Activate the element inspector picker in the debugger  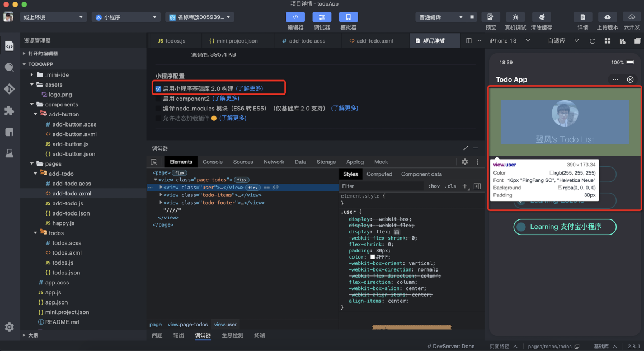click(154, 162)
